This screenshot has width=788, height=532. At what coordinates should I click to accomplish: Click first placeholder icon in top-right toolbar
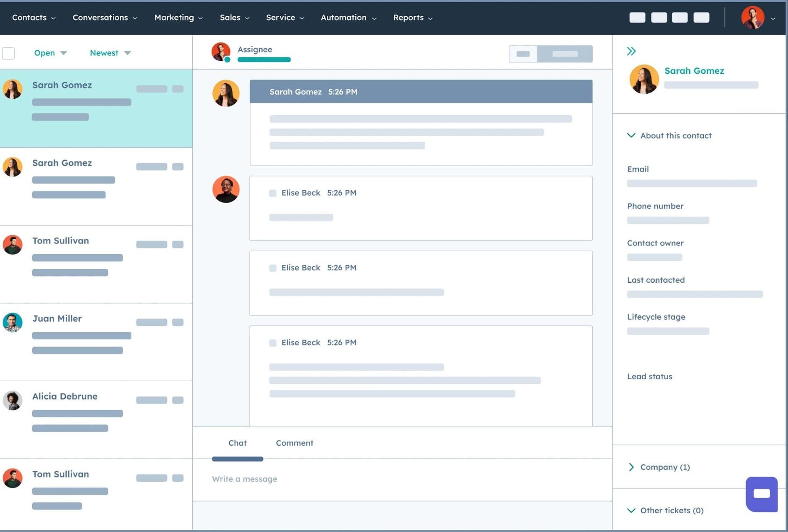[x=637, y=18]
